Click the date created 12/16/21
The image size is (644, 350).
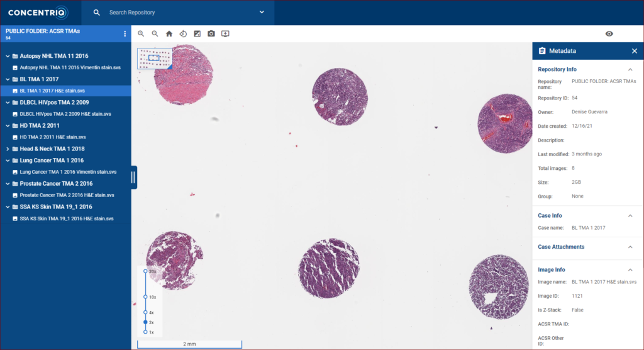pyautogui.click(x=582, y=127)
